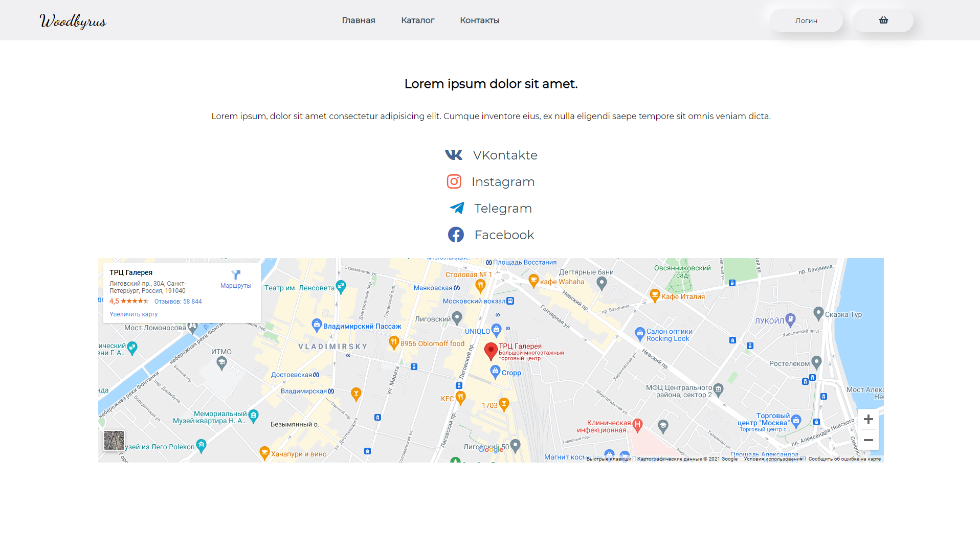This screenshot has height=552, width=980.
Task: Click the Московский вокзал station icon
Action: 510,301
